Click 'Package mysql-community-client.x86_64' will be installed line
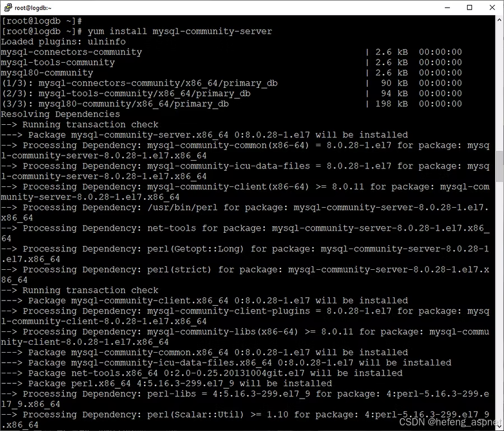 [204, 301]
